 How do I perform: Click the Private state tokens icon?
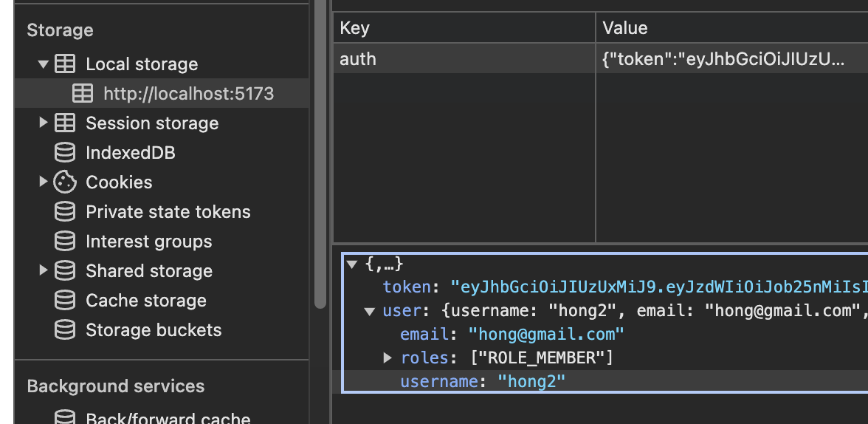65,212
